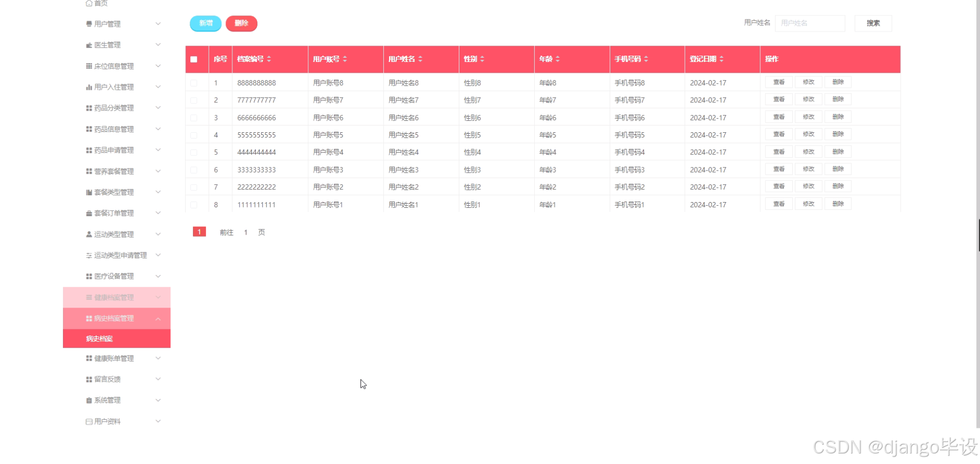Collapse the 病史档案管理 chevron

point(158,319)
